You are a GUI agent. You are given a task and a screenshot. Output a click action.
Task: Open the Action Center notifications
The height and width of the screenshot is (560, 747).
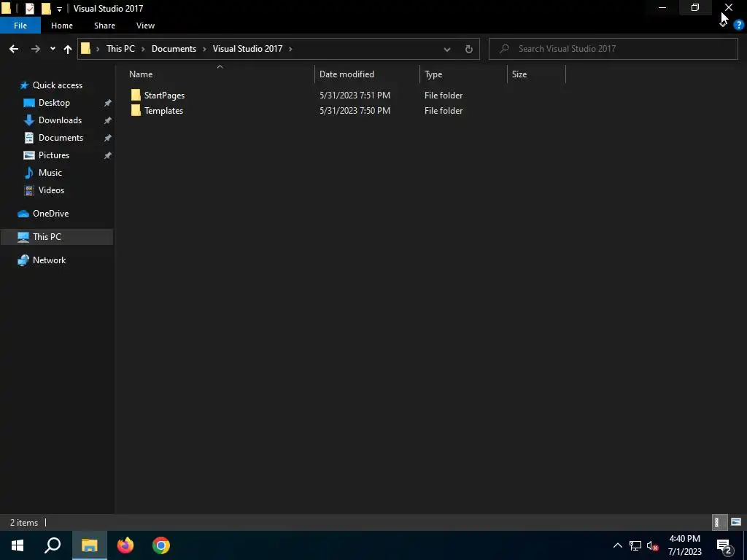[x=724, y=545]
